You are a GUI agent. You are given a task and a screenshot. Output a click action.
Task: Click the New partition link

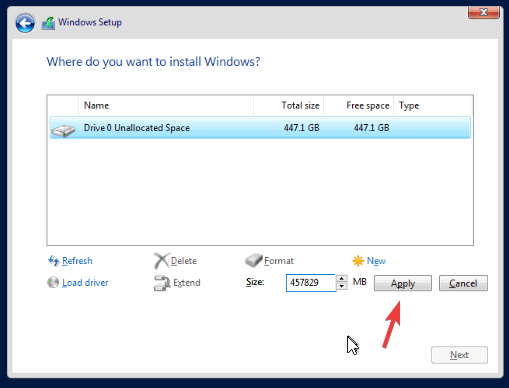pyautogui.click(x=376, y=261)
